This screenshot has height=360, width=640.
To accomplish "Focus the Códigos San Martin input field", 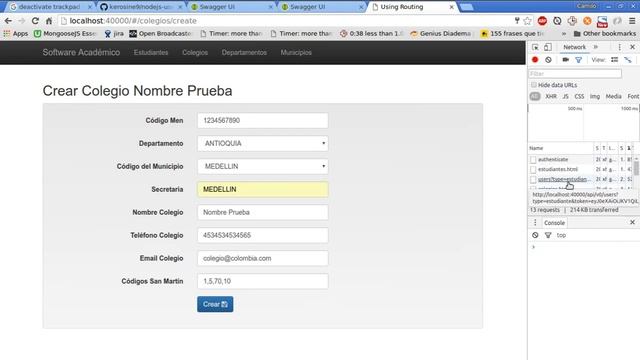I will click(x=262, y=281).
